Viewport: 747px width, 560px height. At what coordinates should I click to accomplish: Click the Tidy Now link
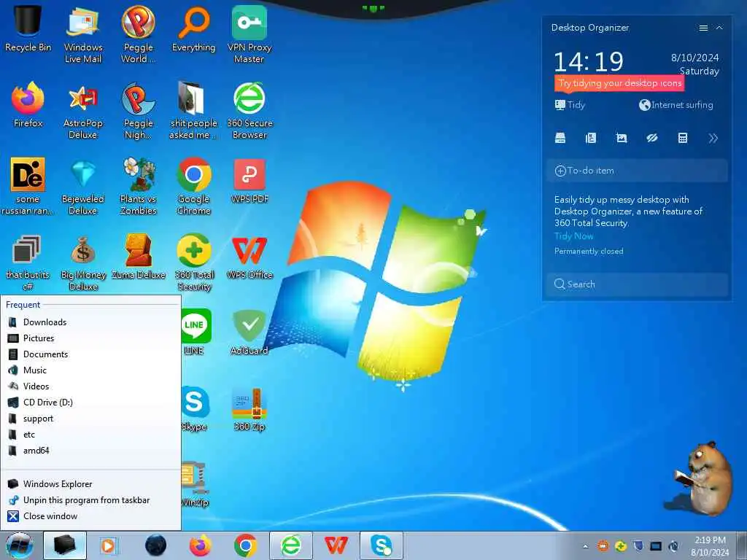pyautogui.click(x=573, y=236)
